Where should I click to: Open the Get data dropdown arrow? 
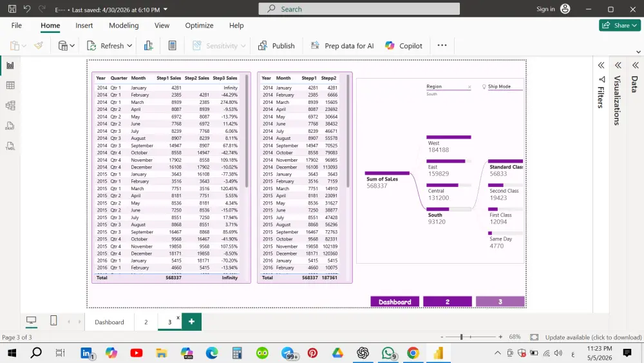(72, 46)
